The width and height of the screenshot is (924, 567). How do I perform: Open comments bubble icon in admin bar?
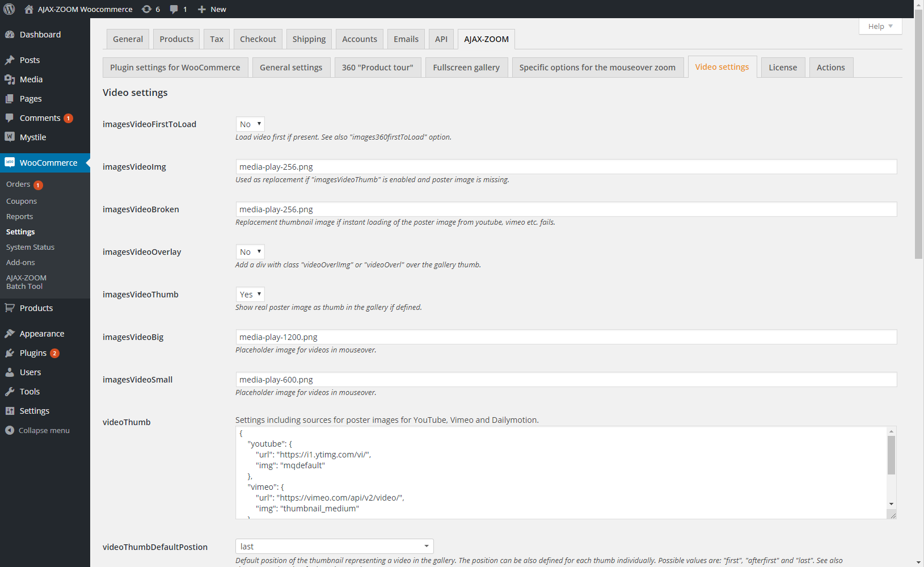[174, 9]
